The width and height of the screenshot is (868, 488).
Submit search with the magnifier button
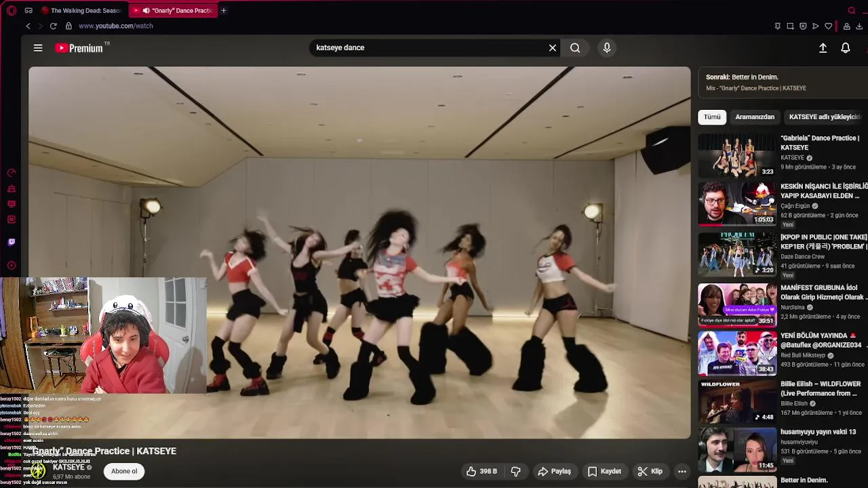tap(575, 47)
